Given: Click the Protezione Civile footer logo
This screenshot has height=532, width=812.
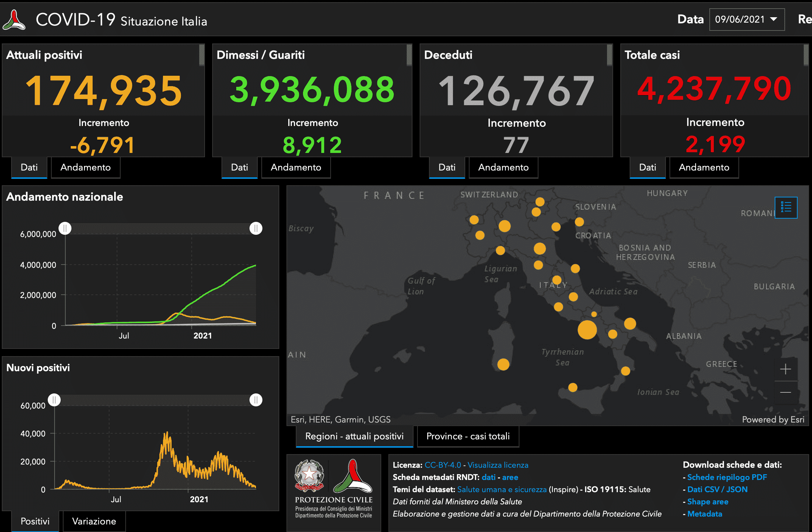Looking at the screenshot, I should [353, 476].
